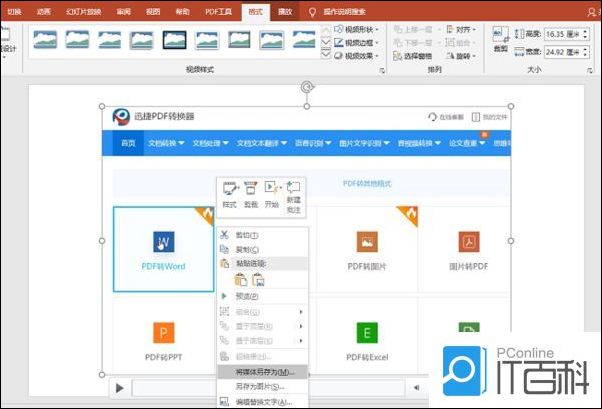Open the 对齐 align dropdown
Viewport: 602px width, 409px height.
[x=461, y=29]
